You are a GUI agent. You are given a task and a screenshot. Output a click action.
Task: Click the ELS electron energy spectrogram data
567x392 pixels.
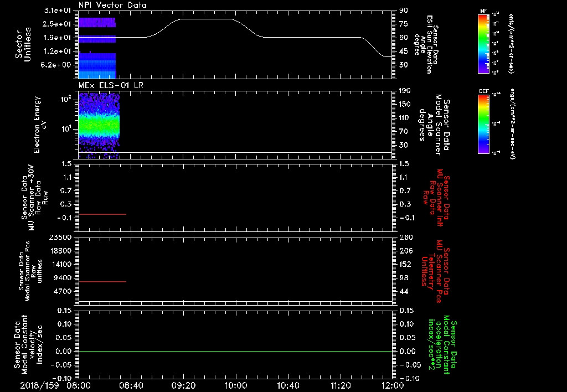pos(99,126)
